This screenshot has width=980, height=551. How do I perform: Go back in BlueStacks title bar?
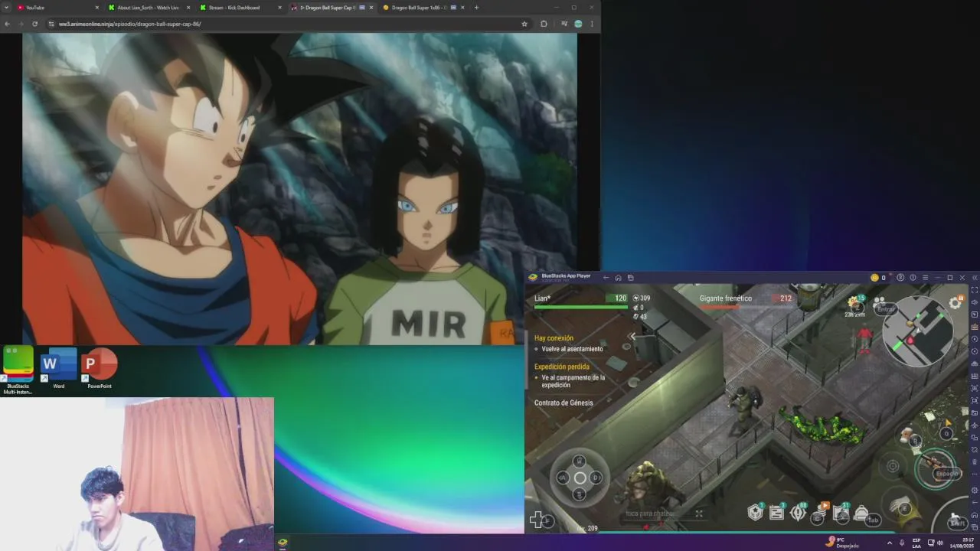tap(606, 278)
